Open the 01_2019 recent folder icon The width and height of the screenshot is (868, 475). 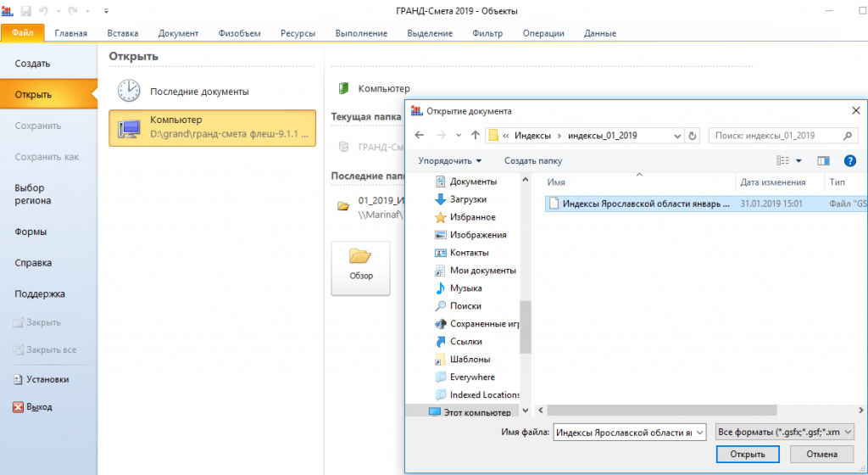click(344, 206)
